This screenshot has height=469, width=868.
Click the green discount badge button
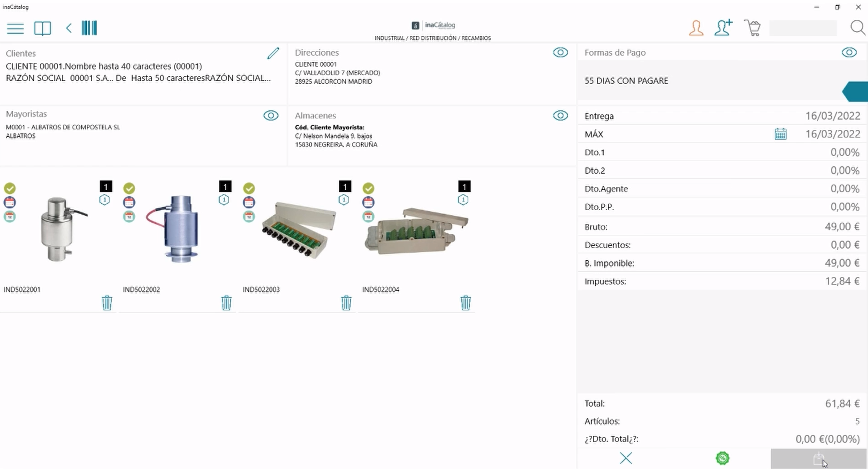(x=722, y=458)
